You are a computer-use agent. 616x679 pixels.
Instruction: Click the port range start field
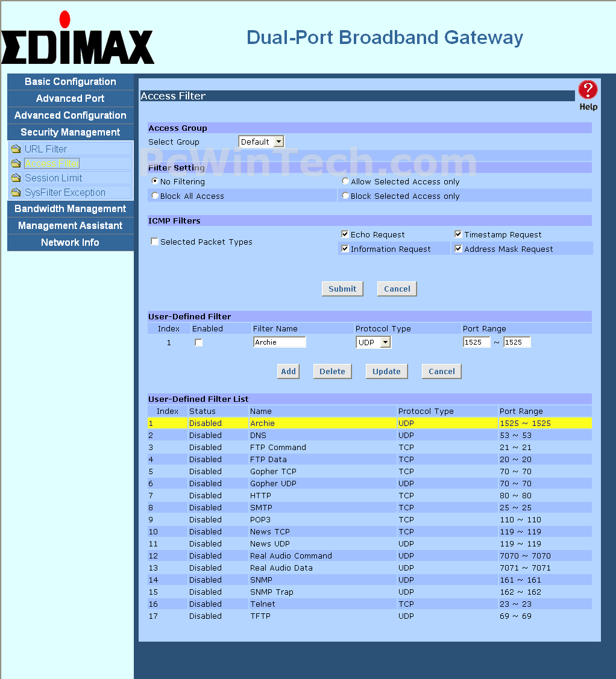coord(477,342)
